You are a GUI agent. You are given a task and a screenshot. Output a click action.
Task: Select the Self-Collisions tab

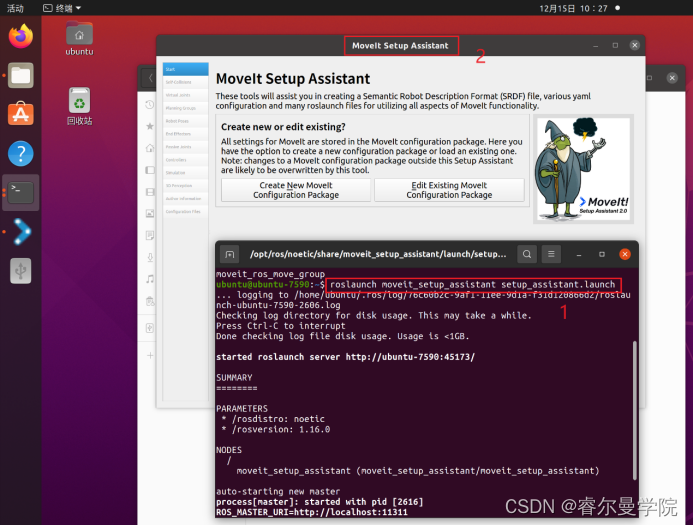click(x=186, y=82)
